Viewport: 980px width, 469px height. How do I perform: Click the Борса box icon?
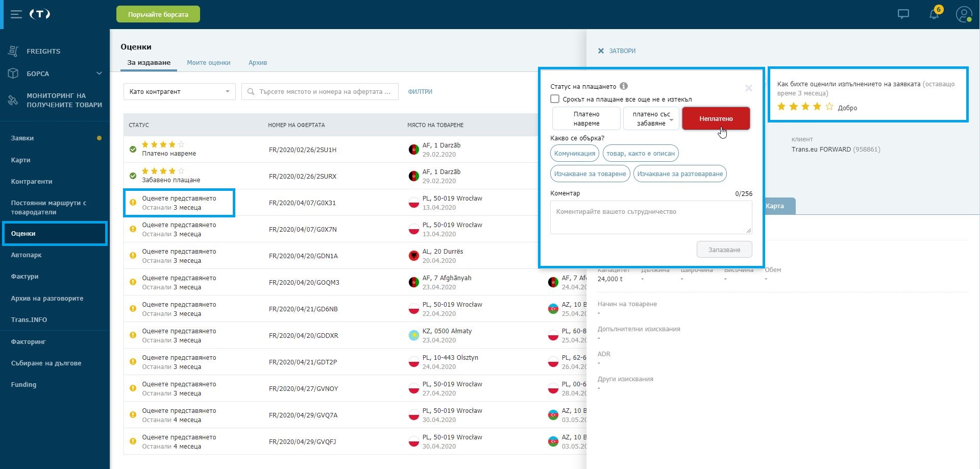pyautogui.click(x=13, y=73)
